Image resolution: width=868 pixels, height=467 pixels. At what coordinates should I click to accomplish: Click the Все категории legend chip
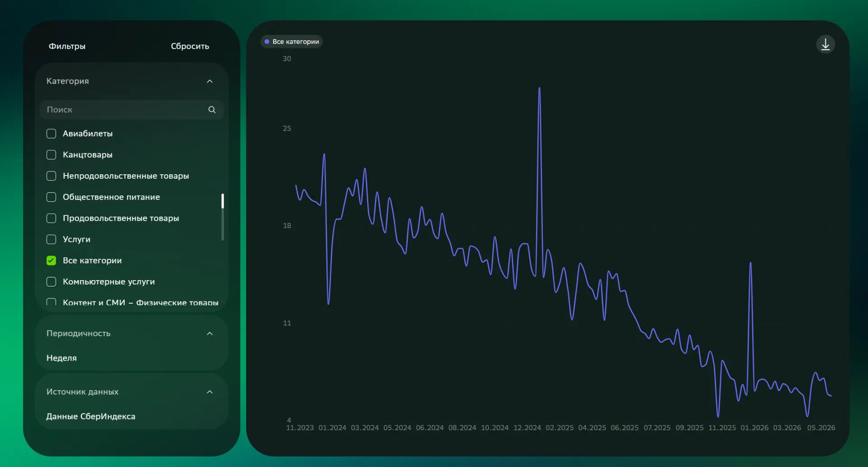pos(292,42)
